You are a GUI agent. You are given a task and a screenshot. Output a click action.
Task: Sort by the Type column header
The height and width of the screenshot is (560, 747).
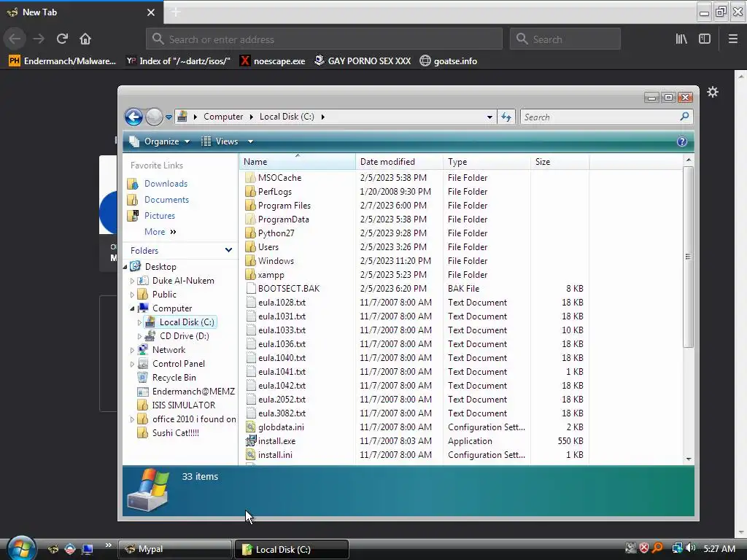pyautogui.click(x=487, y=162)
